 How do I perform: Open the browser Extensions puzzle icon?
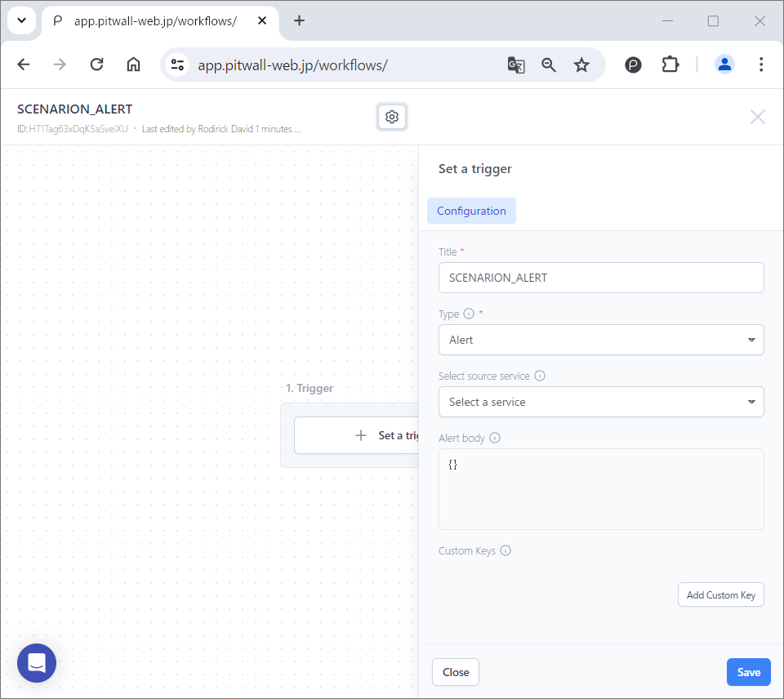[x=670, y=65]
